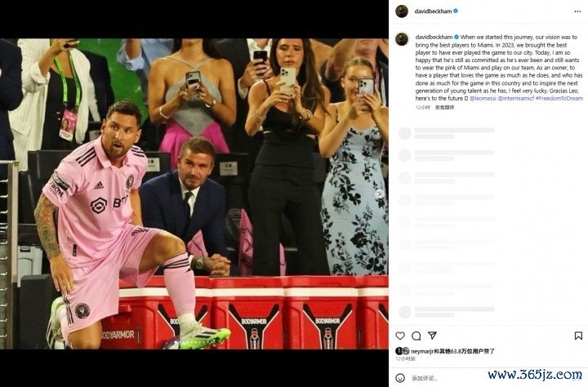Like the post with the heart icon
Viewport: 588px width, 387px height.
pyautogui.click(x=400, y=336)
